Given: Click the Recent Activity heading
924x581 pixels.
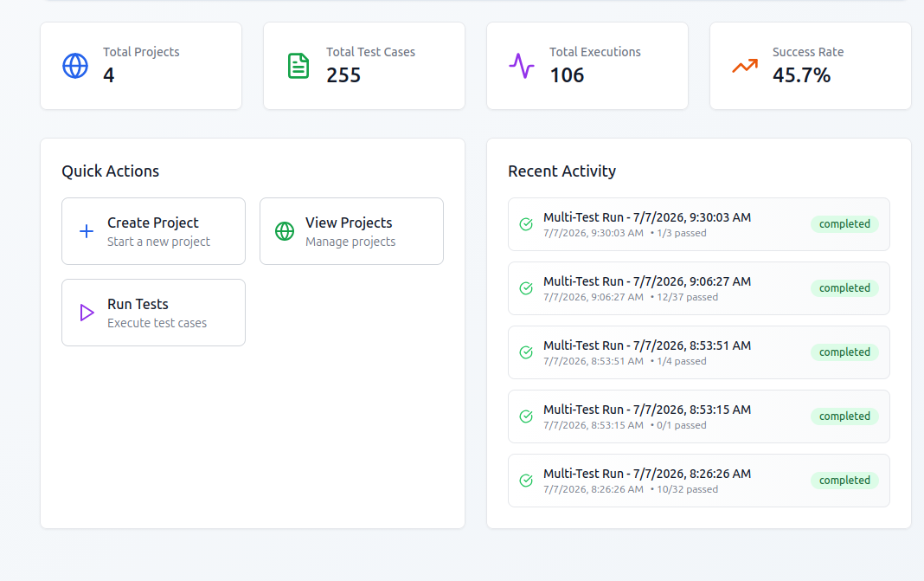Looking at the screenshot, I should tap(562, 171).
